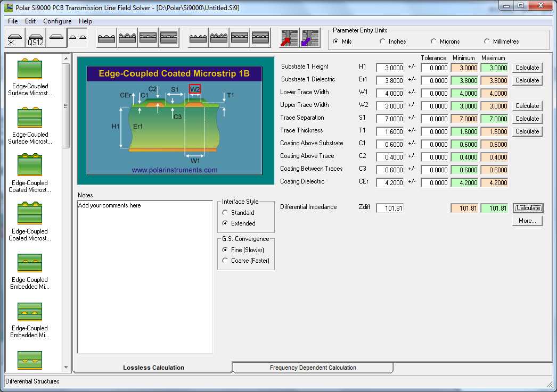Click Calculate for Substrate 1 Dielectric
The height and width of the screenshot is (392, 557).
click(x=527, y=80)
